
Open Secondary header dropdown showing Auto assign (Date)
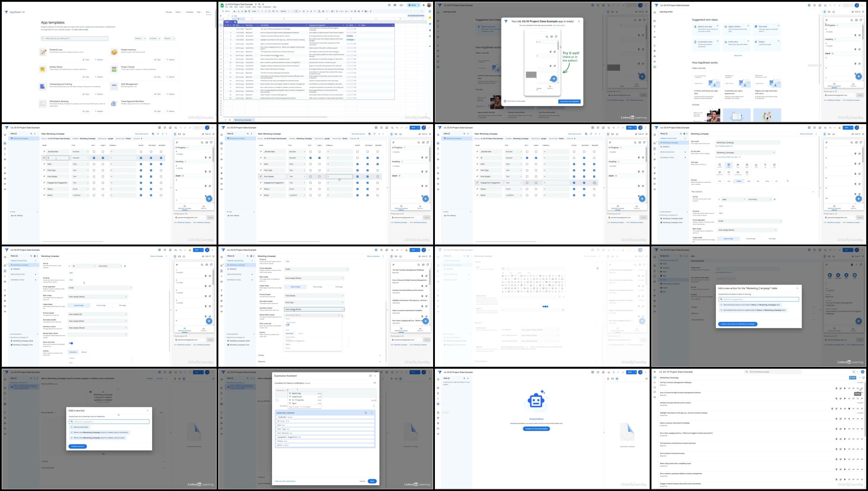(x=97, y=321)
